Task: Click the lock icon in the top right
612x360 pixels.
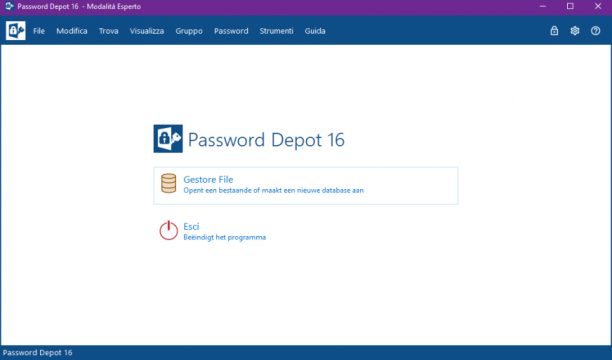Action: click(x=554, y=31)
